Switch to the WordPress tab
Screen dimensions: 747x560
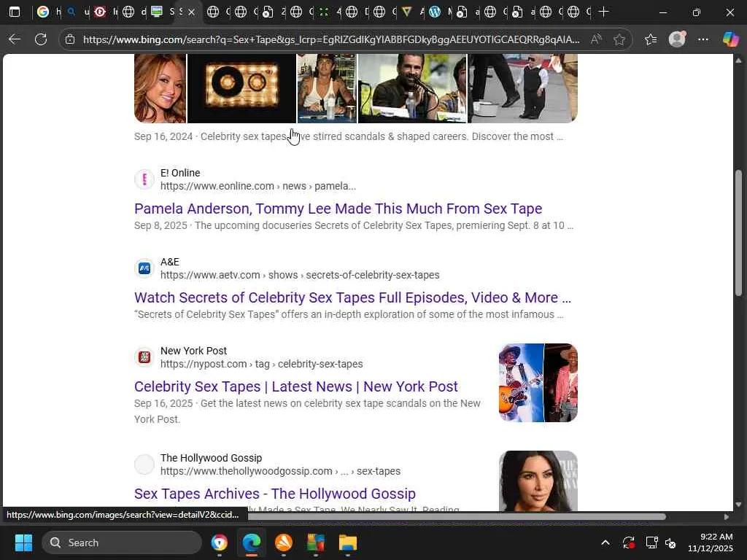(x=435, y=12)
